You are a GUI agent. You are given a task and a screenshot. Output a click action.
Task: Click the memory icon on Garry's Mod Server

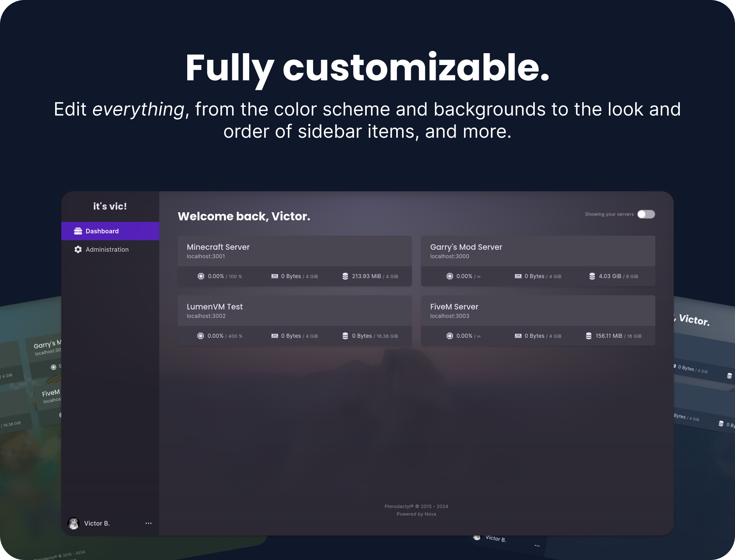click(518, 276)
